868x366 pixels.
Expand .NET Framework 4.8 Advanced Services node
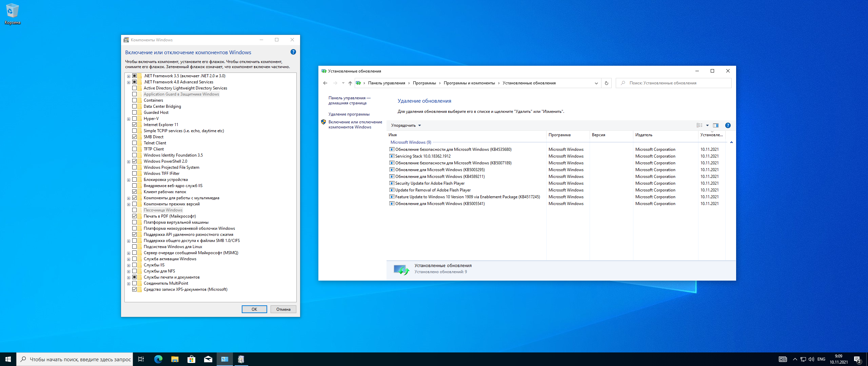point(129,82)
